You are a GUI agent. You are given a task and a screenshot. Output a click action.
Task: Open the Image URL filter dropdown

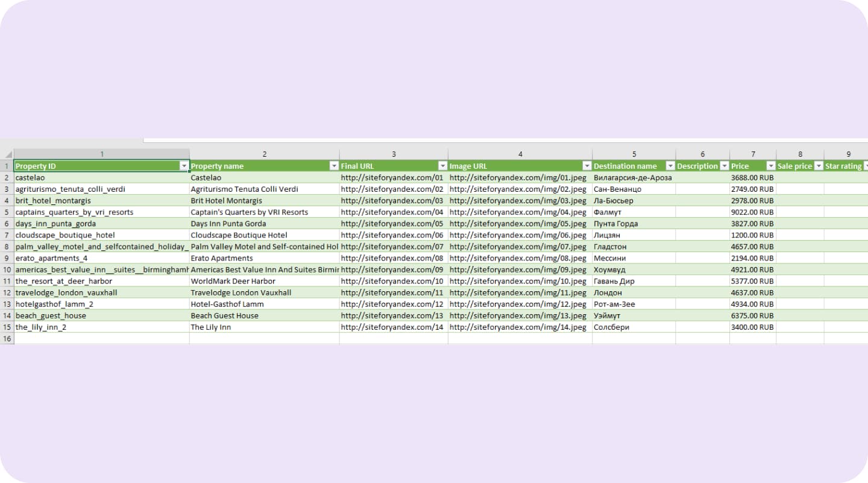tap(587, 166)
